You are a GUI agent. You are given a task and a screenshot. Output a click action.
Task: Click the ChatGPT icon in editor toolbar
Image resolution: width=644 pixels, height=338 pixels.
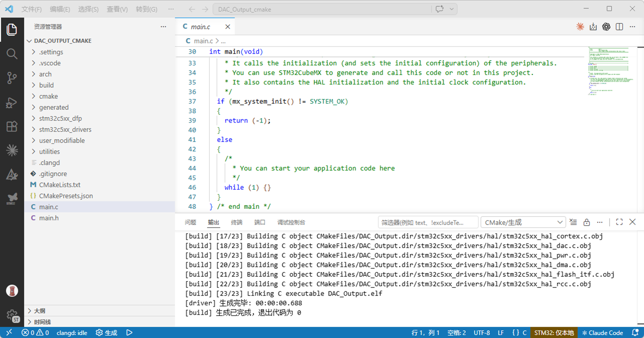tap(606, 27)
